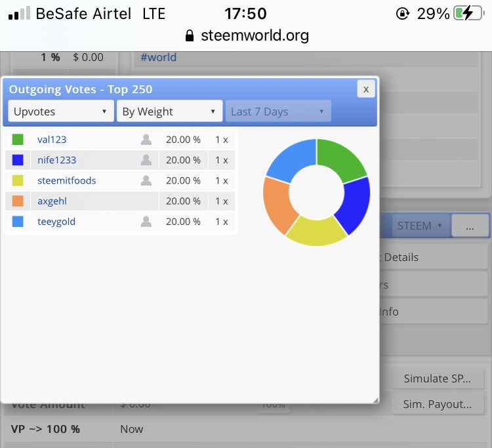Image resolution: width=492 pixels, height=448 pixels.
Task: Open the #world tag link
Action: coord(159,58)
